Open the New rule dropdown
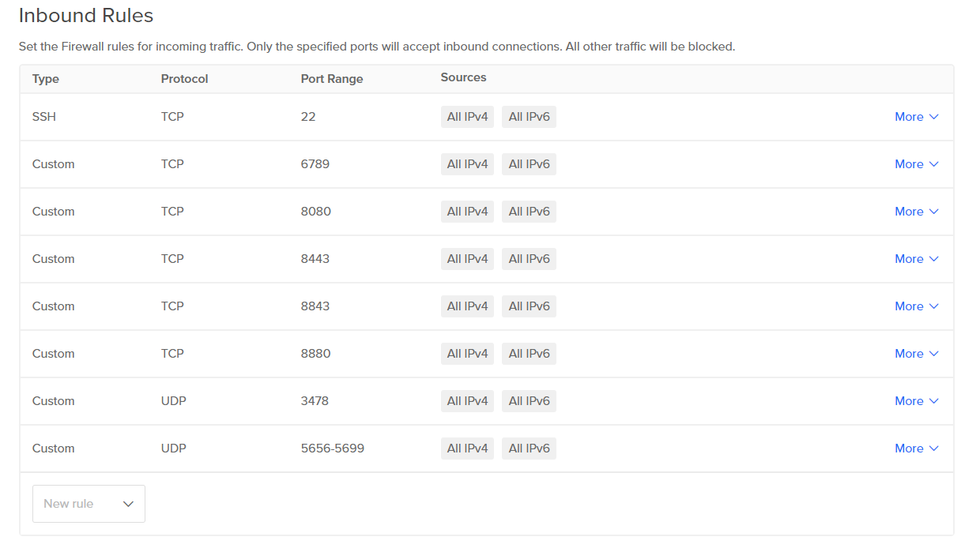Screen dimensions: 980x548 [x=89, y=504]
